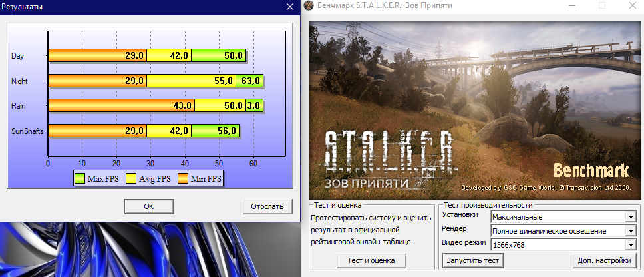Close the Результаты dialog
Image resolution: width=644 pixels, height=277 pixels.
[290, 7]
